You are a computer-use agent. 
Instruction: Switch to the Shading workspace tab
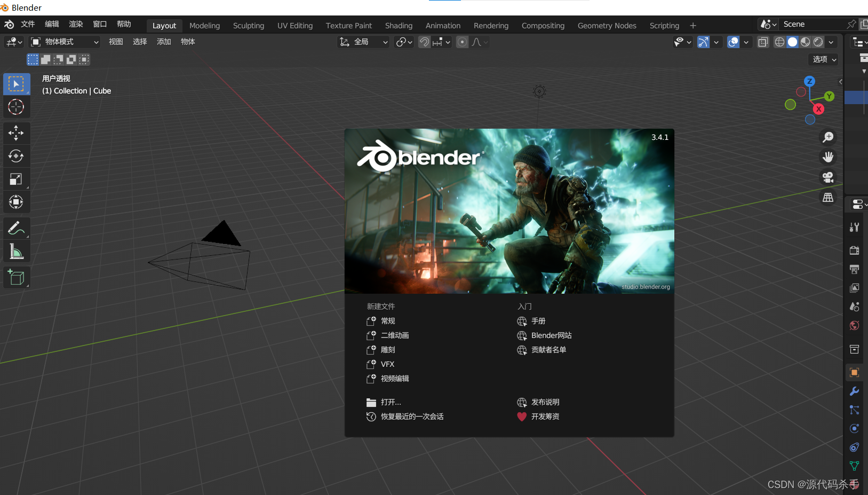click(399, 26)
